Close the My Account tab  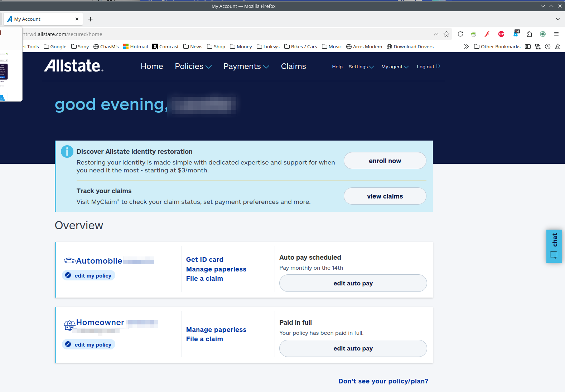click(x=77, y=19)
